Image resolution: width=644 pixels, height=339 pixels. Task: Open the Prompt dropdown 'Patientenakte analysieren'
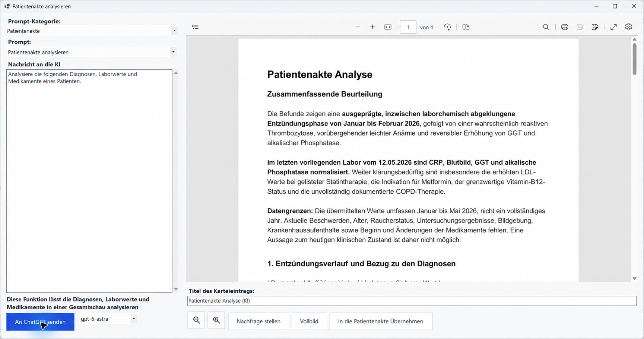pos(173,52)
